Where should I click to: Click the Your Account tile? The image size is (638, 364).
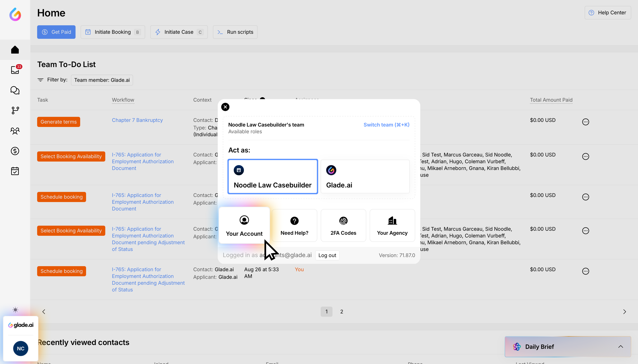coord(244,225)
